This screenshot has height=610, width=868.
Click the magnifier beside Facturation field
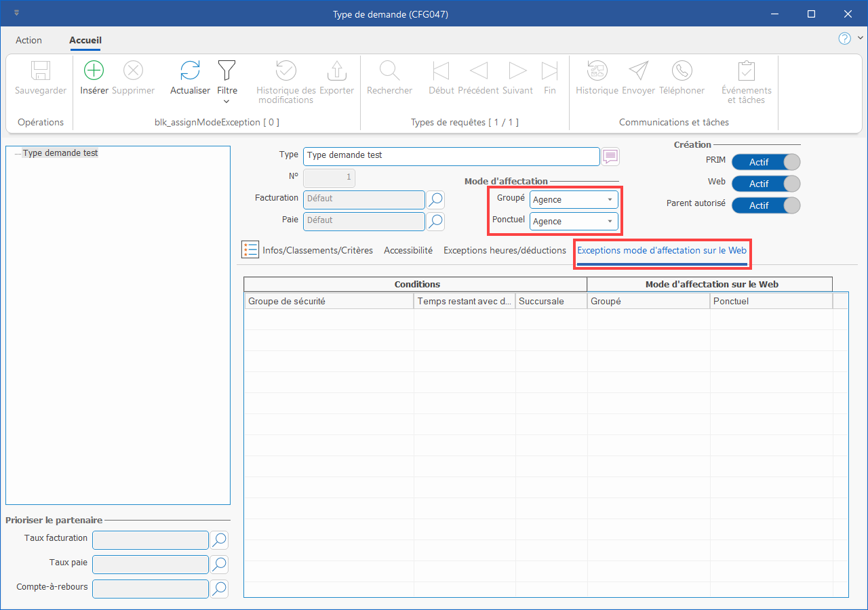tap(435, 199)
